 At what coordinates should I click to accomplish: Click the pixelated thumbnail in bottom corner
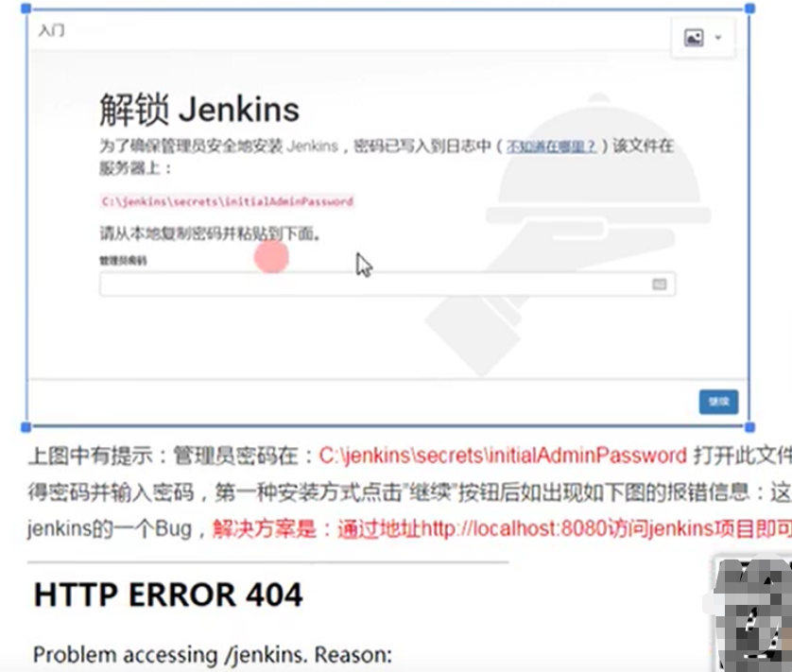click(752, 614)
